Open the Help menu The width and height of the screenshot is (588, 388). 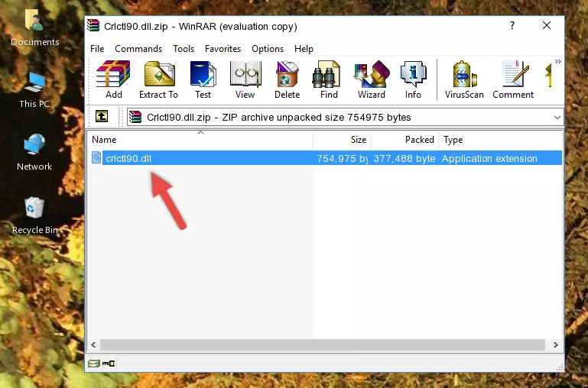click(304, 49)
